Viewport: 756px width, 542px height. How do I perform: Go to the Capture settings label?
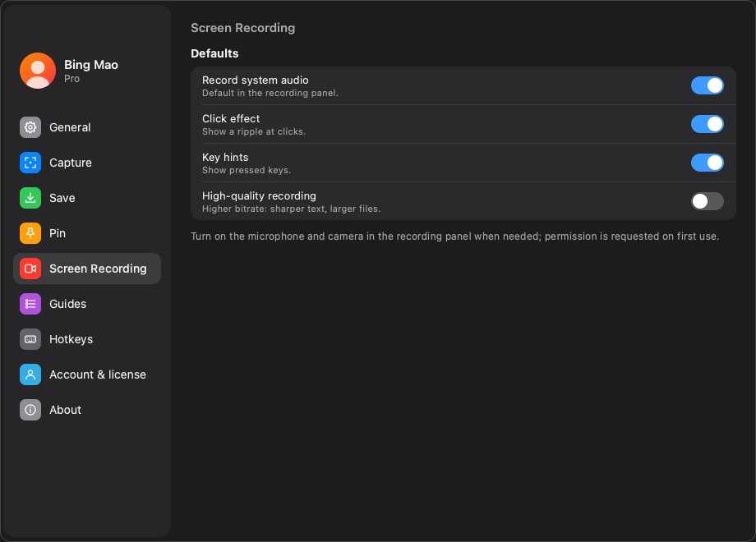point(71,163)
